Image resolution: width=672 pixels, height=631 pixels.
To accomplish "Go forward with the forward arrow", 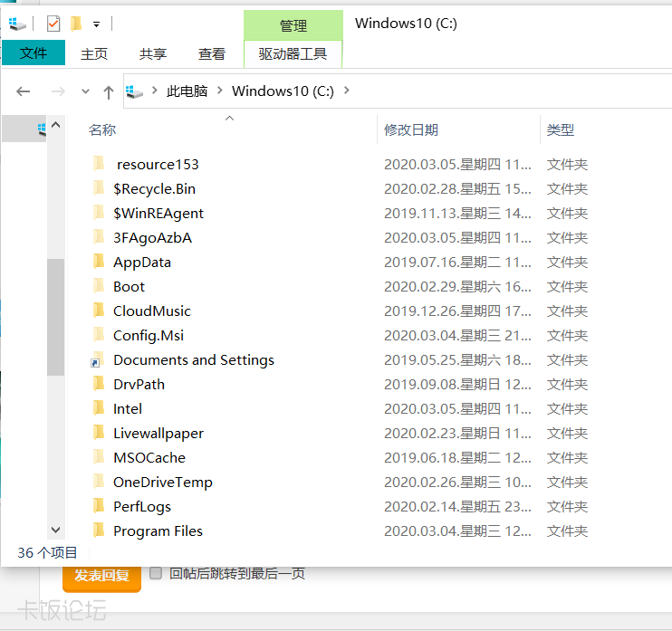I will [58, 91].
